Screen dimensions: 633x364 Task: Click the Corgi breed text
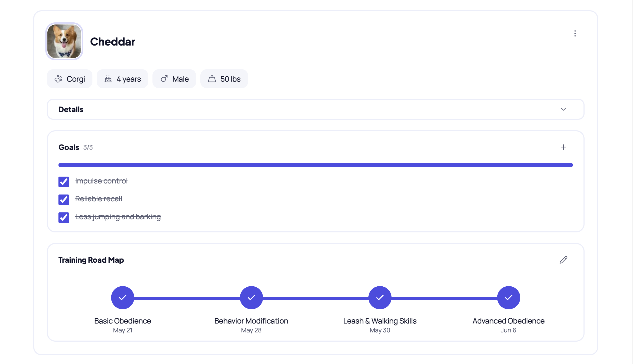pos(76,79)
